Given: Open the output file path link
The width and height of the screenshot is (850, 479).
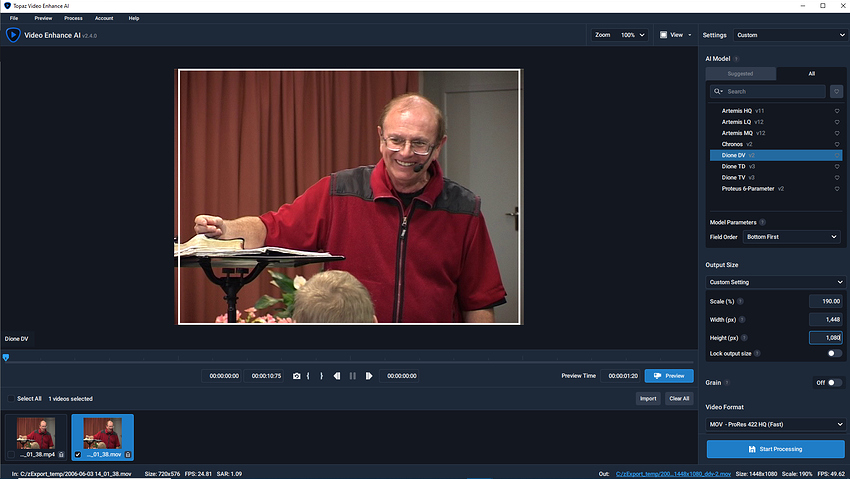Looking at the screenshot, I should pos(673,474).
